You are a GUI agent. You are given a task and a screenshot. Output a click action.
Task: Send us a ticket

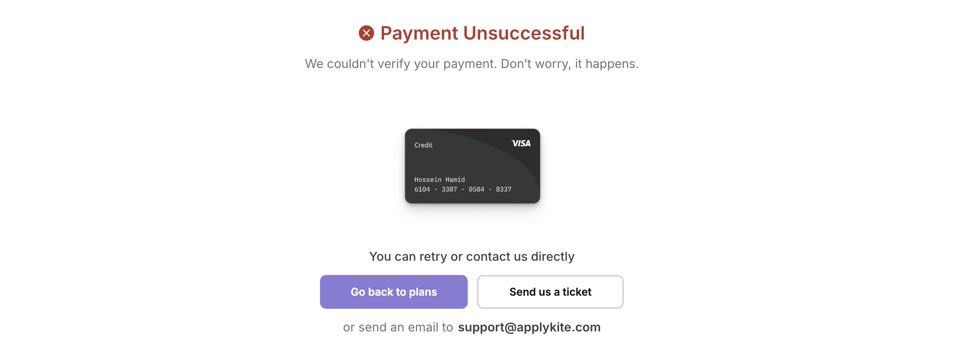coord(550,292)
